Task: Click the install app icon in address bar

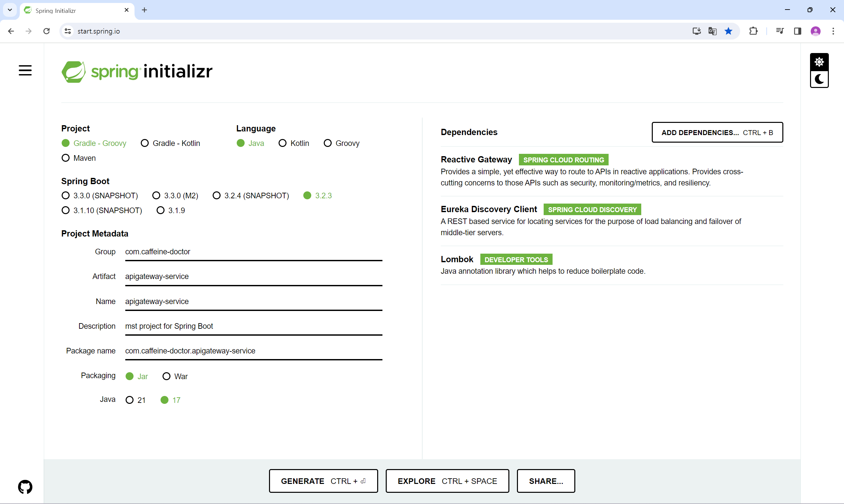Action: click(x=697, y=31)
